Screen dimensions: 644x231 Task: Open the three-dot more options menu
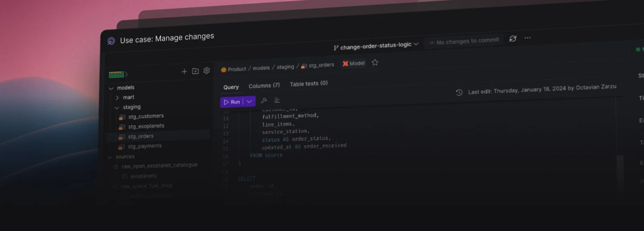[x=528, y=38]
